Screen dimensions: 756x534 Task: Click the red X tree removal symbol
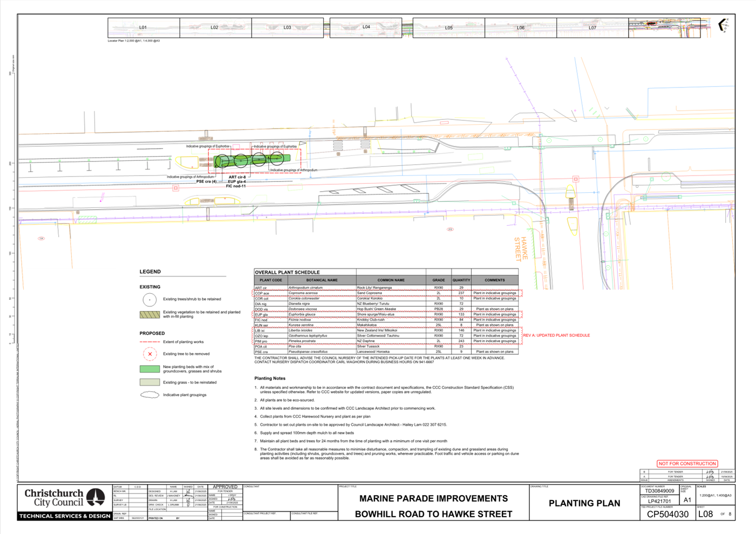(149, 354)
